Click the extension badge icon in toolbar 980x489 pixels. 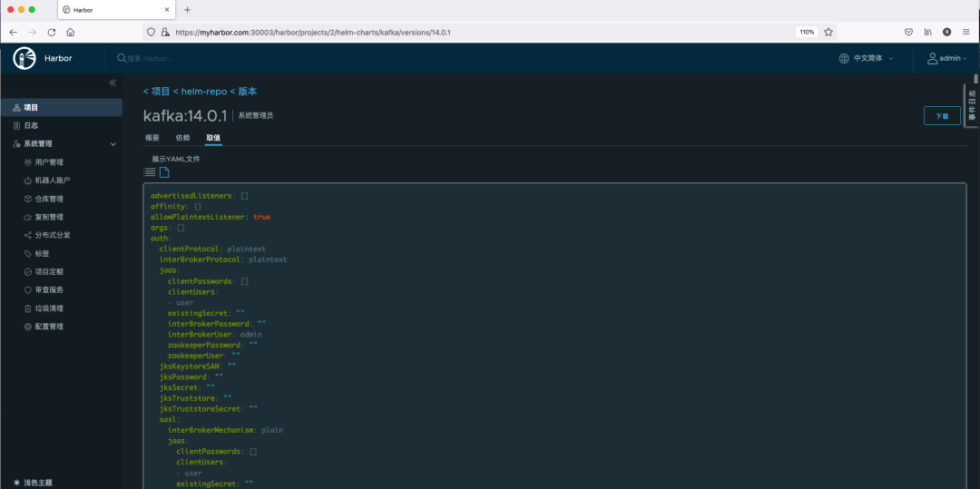tap(946, 32)
